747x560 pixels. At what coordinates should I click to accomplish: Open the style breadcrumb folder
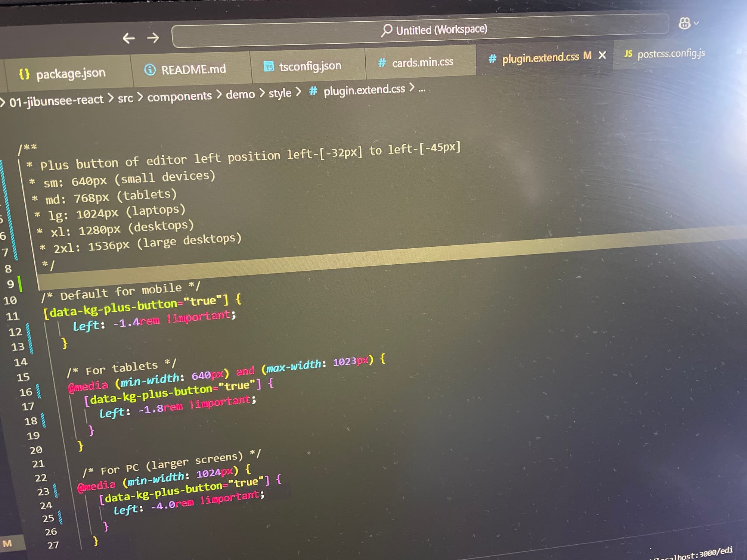coord(280,93)
